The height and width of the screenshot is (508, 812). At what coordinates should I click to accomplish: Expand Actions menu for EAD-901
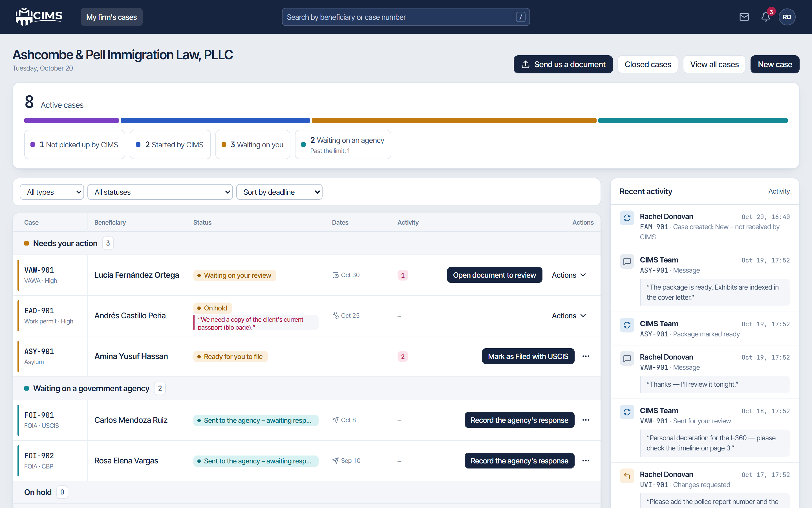[x=569, y=316]
